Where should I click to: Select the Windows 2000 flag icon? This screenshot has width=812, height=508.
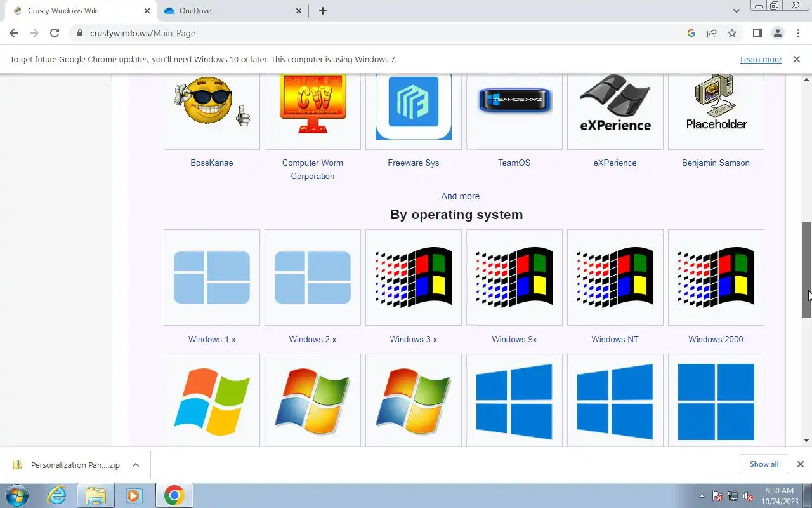pos(716,277)
